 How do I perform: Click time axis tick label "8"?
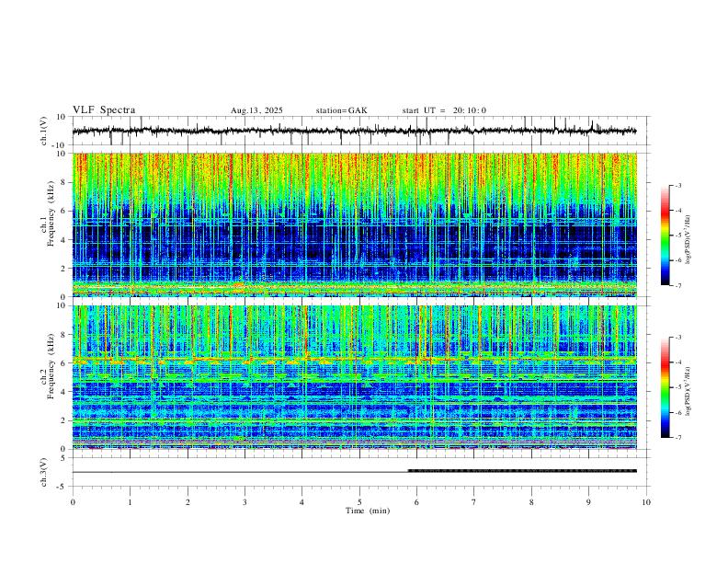(x=531, y=502)
